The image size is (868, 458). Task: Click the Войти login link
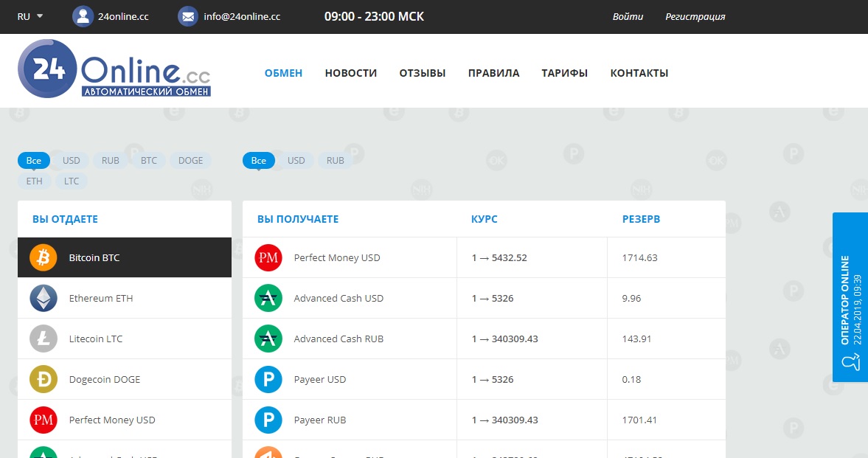pyautogui.click(x=628, y=16)
